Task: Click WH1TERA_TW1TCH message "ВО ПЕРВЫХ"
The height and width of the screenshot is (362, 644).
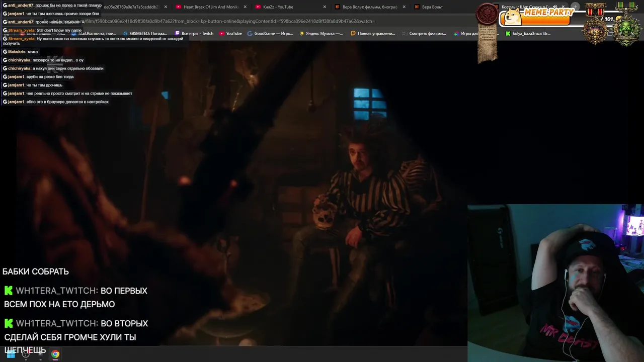Action: [75, 297]
